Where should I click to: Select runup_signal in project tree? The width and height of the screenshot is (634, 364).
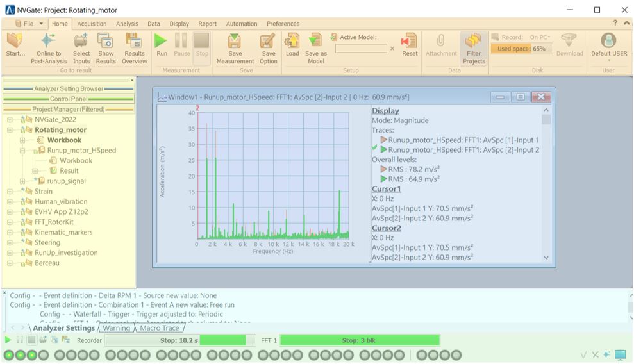66,181
